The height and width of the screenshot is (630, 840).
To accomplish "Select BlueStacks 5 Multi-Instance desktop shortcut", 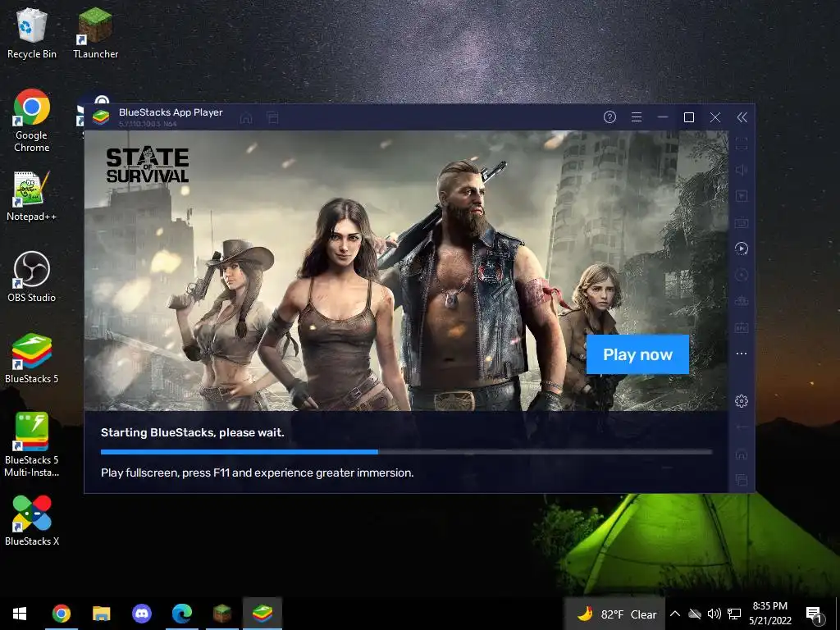I will [x=32, y=445].
